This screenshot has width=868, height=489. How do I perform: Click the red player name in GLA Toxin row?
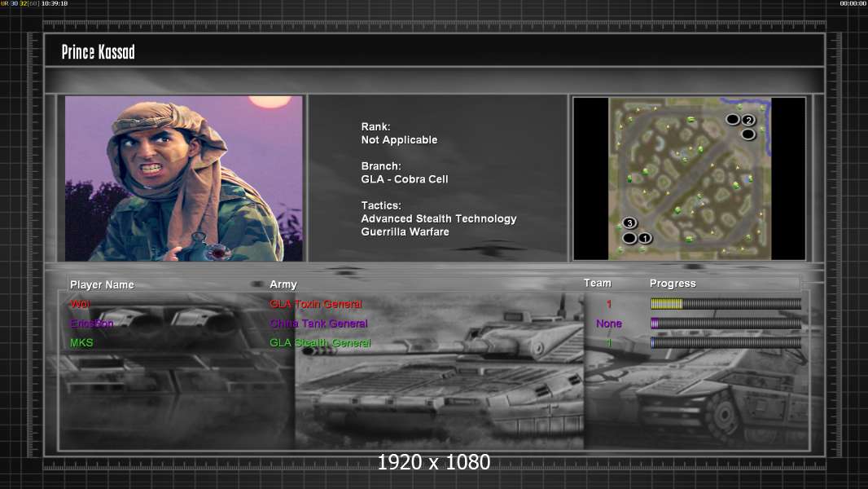(x=81, y=303)
